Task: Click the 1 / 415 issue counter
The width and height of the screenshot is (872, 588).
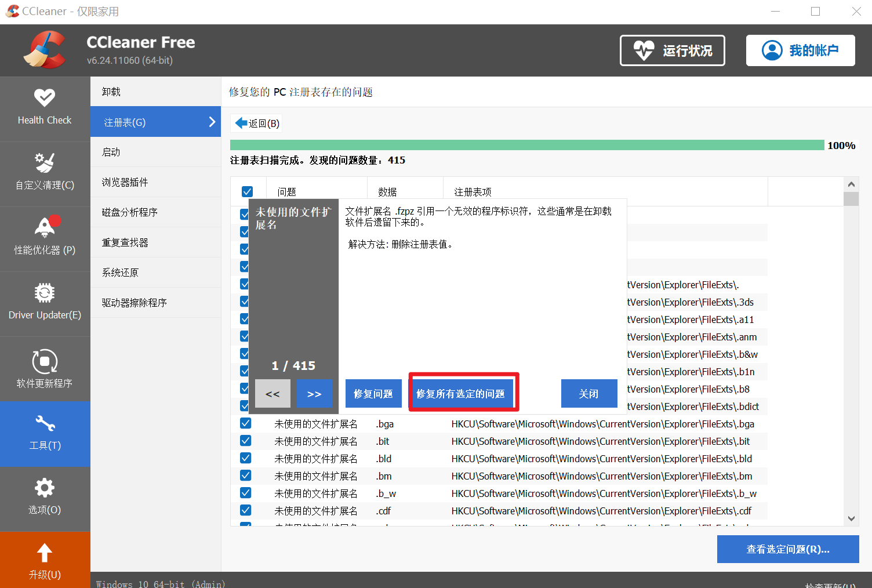Action: click(x=293, y=365)
